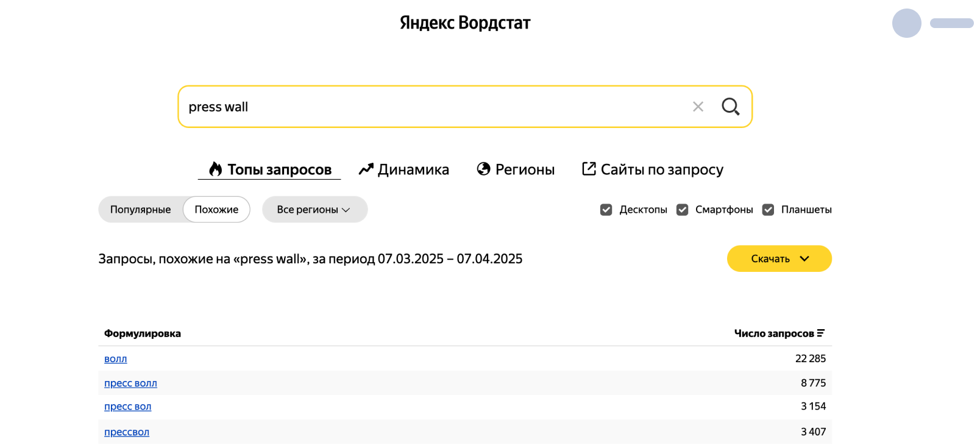Open the Все регионы dropdown
The height and width of the screenshot is (445, 980).
pos(314,210)
